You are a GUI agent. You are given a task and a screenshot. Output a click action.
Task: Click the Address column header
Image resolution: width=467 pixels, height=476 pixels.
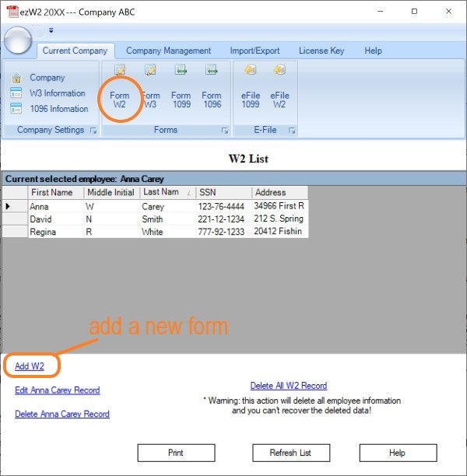(x=280, y=192)
